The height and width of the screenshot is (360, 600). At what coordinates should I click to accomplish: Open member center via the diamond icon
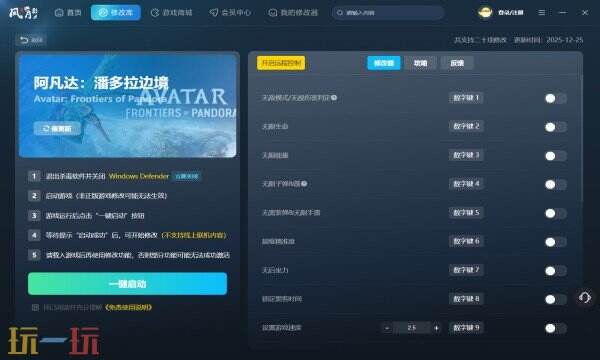pos(214,13)
